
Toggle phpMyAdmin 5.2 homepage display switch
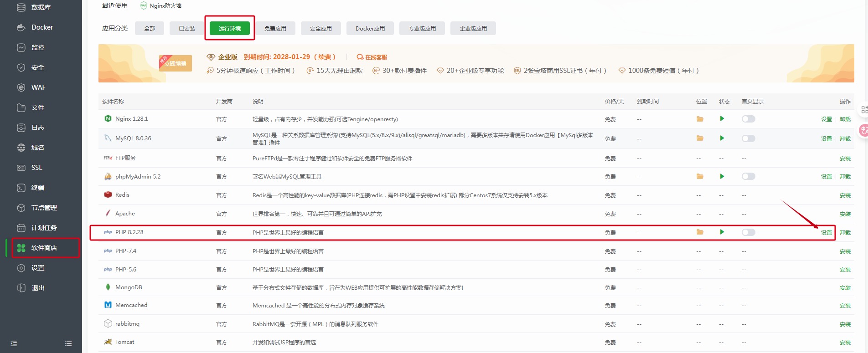pyautogui.click(x=749, y=176)
